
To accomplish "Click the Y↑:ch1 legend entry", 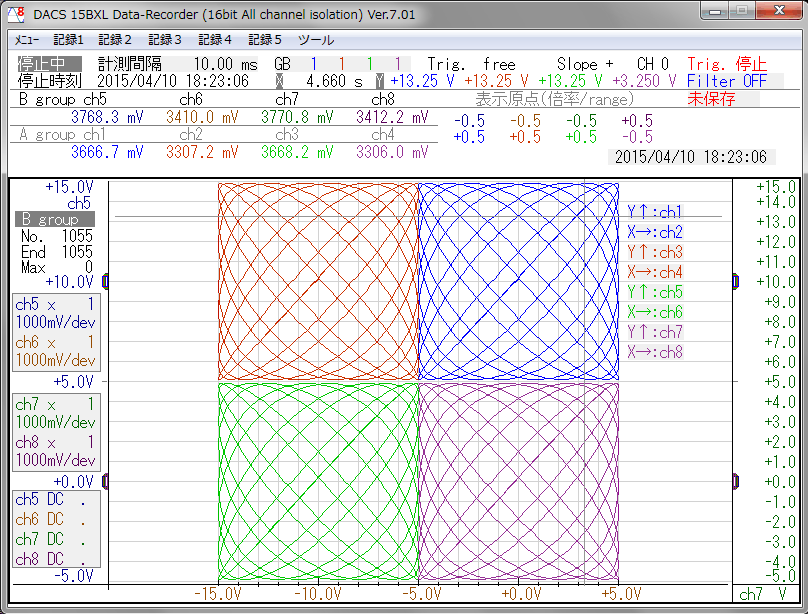I will (x=655, y=212).
